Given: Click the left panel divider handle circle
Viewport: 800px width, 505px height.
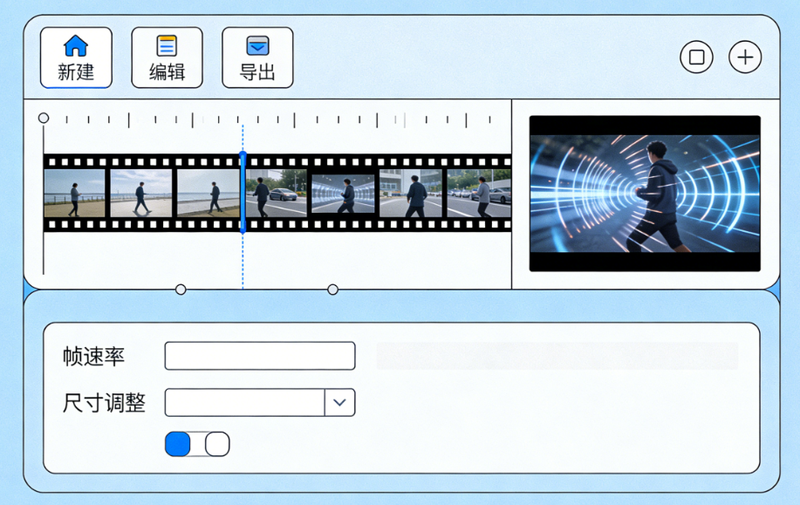Looking at the screenshot, I should [x=181, y=290].
